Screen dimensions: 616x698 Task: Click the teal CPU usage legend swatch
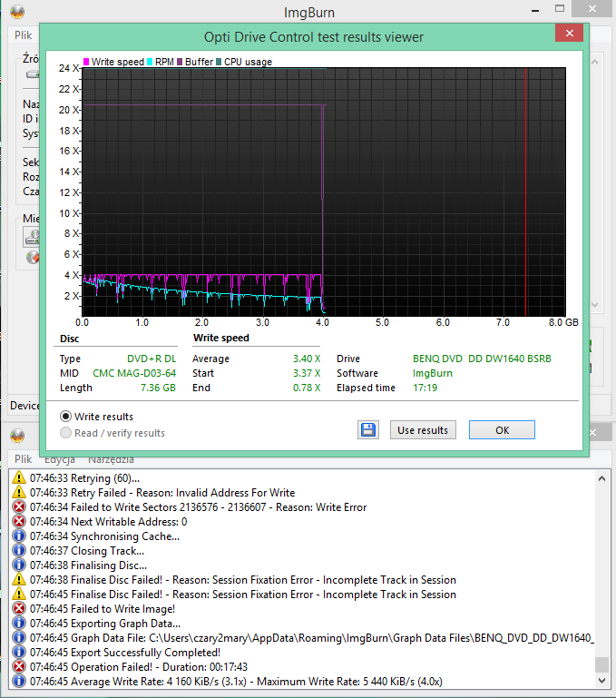(219, 62)
